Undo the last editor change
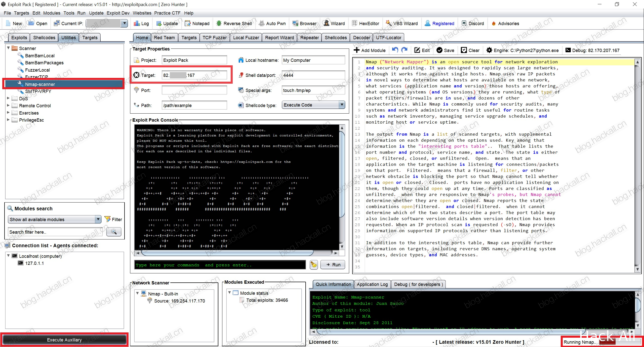The width and height of the screenshot is (644, 347). pyautogui.click(x=395, y=50)
